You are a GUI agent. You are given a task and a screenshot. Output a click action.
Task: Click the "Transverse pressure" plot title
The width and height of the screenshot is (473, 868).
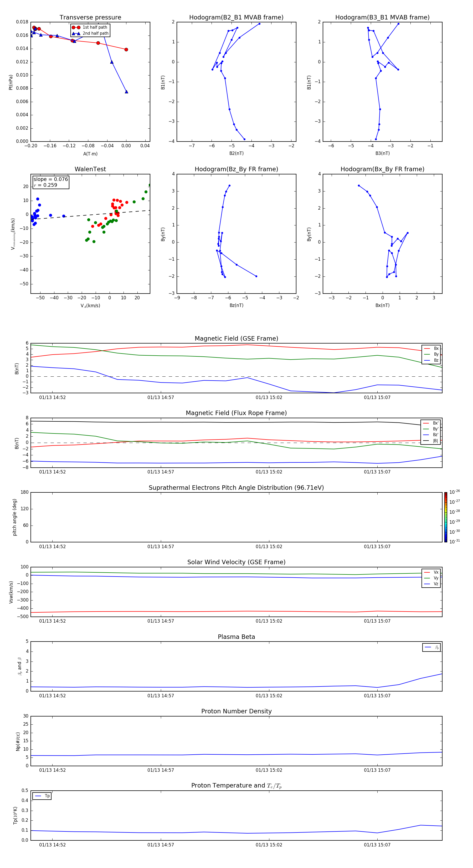pyautogui.click(x=90, y=18)
